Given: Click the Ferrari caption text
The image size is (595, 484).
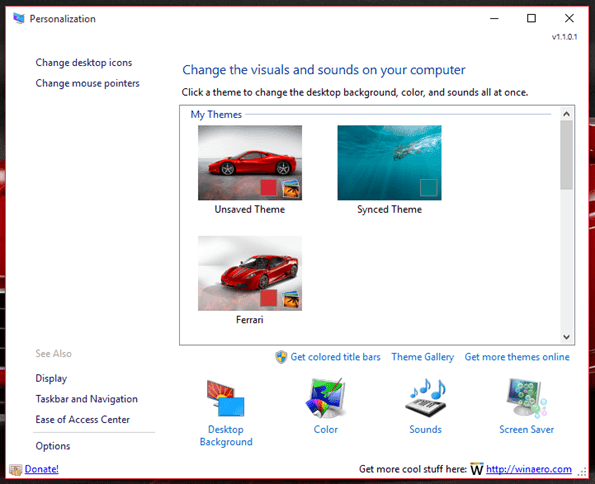Looking at the screenshot, I should pos(250,320).
